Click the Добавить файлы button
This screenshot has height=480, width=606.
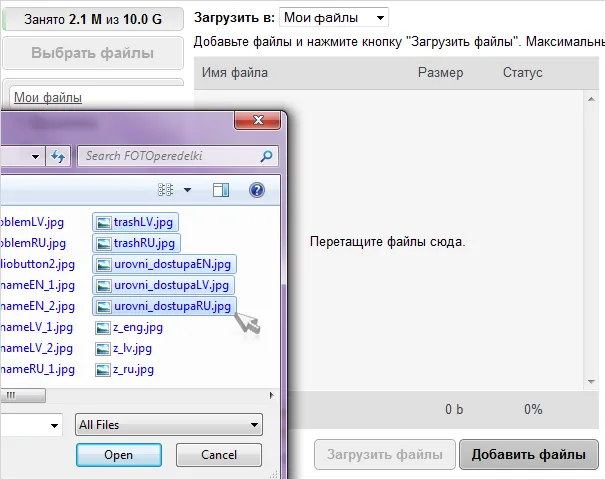[529, 454]
